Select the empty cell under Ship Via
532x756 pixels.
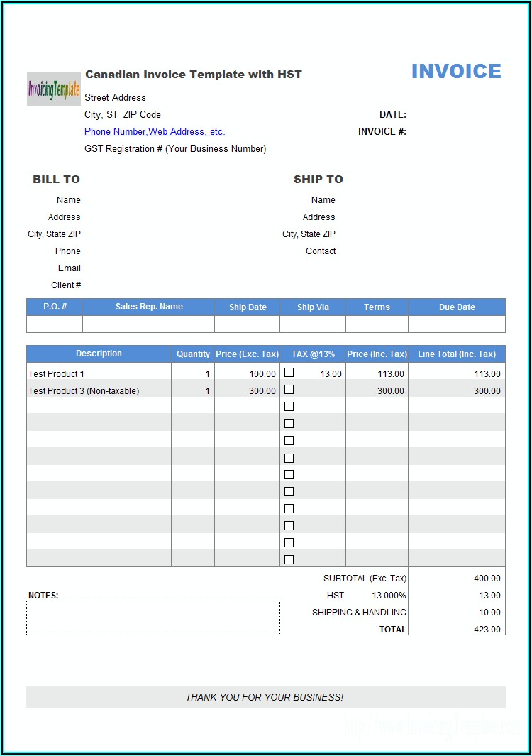(313, 324)
